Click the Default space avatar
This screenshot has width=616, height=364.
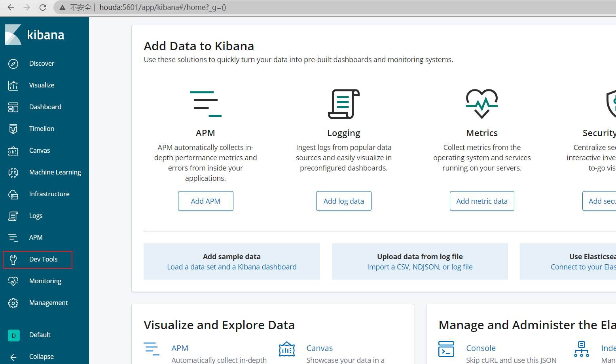(x=14, y=336)
